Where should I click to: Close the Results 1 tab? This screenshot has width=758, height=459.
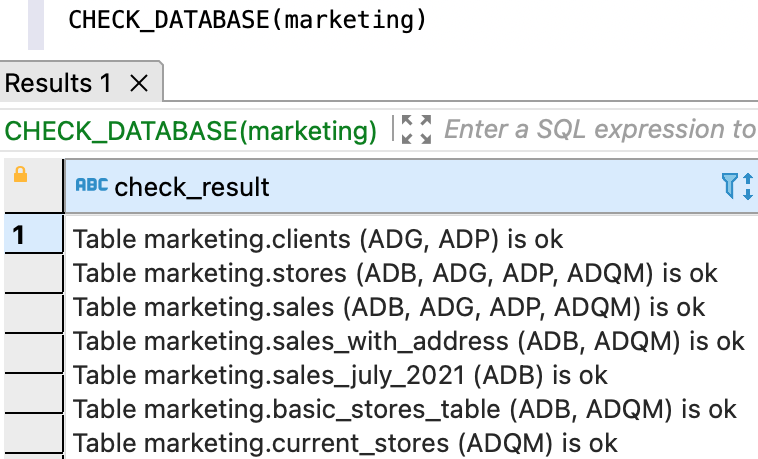pos(139,84)
